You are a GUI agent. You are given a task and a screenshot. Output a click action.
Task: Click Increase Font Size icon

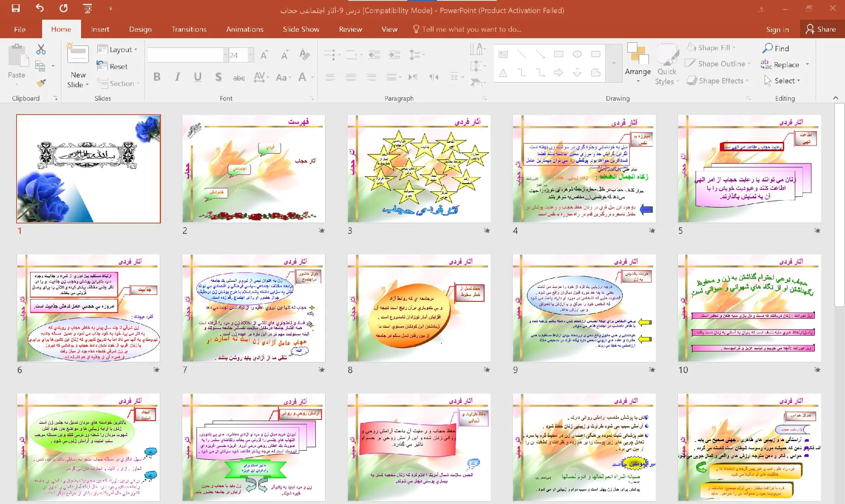264,55
